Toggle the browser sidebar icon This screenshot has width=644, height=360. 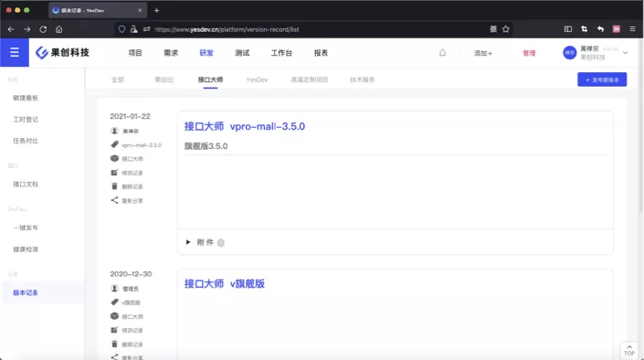click(568, 28)
